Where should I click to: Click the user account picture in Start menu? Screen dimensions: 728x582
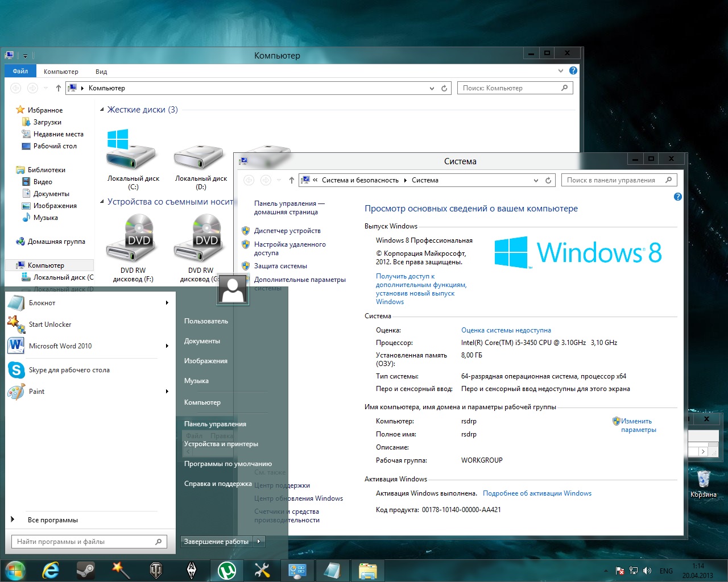[233, 289]
